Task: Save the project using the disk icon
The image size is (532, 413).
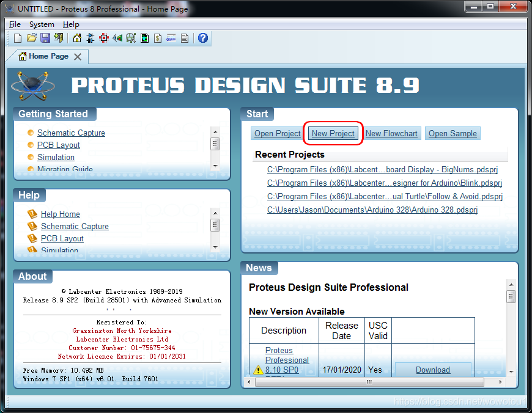Action: (45, 38)
